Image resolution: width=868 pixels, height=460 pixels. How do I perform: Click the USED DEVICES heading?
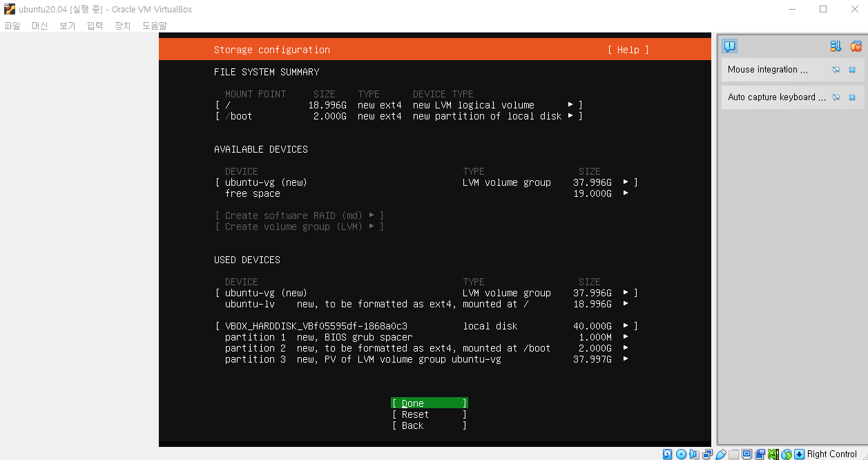click(x=247, y=260)
